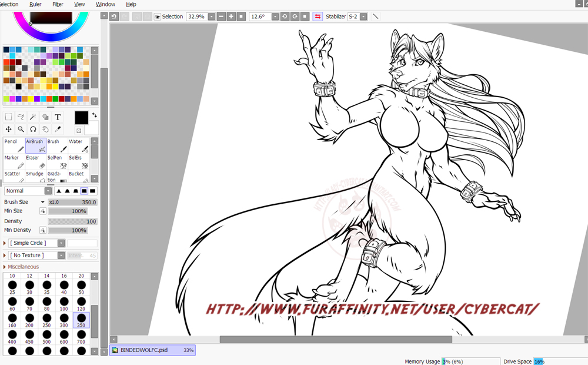Open the Filter menu

point(58,4)
